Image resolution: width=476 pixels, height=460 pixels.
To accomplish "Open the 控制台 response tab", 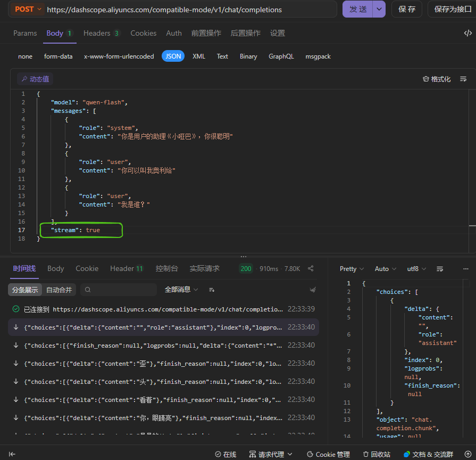I will (166, 268).
